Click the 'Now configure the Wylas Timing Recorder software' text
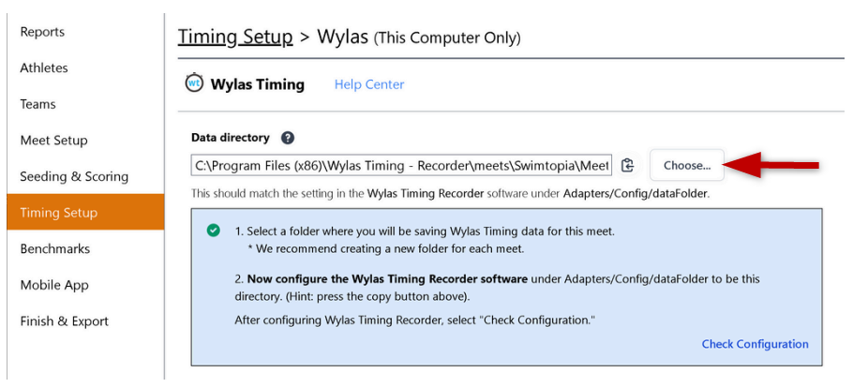 tap(387, 279)
